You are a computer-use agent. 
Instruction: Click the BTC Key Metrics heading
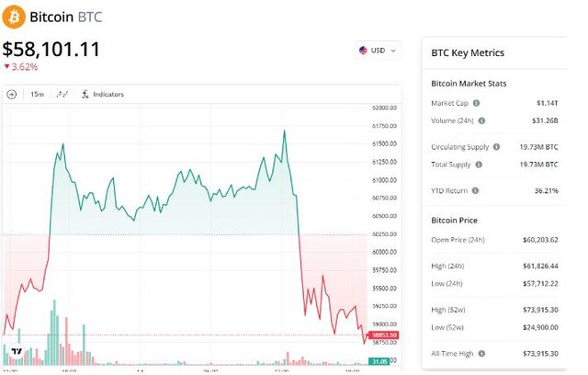tap(468, 53)
